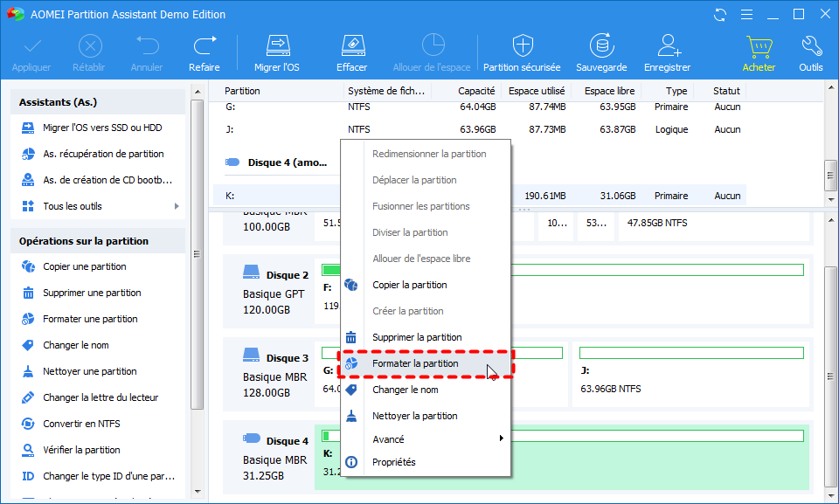Viewport: 839px width, 504px height.
Task: Click refresh icon in title bar
Action: (x=719, y=14)
